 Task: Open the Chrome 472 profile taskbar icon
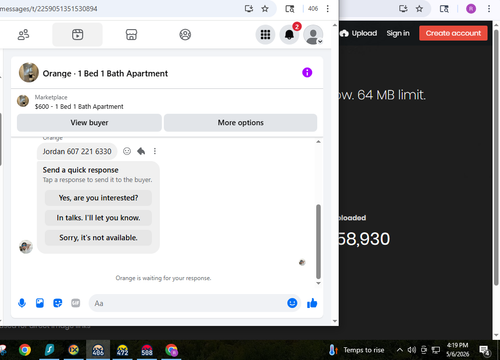point(122,350)
